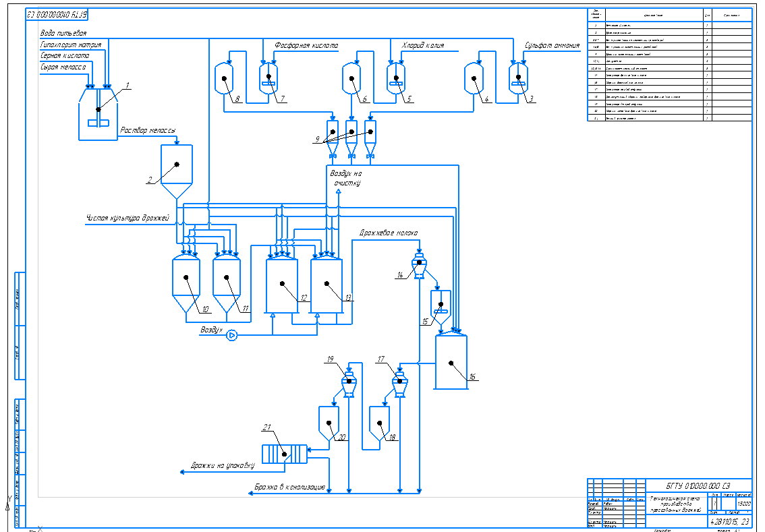
Task: Click the air blower symbol next to 'Воздух'
Action: [232, 336]
